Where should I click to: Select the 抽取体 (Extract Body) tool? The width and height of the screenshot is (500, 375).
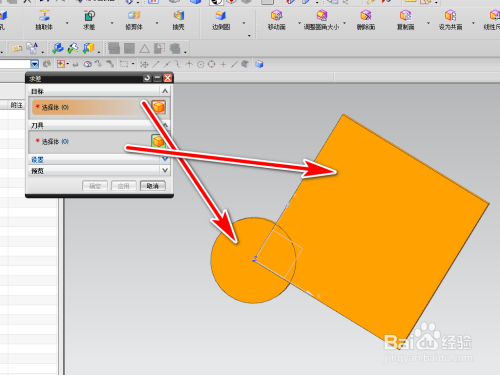(x=44, y=19)
